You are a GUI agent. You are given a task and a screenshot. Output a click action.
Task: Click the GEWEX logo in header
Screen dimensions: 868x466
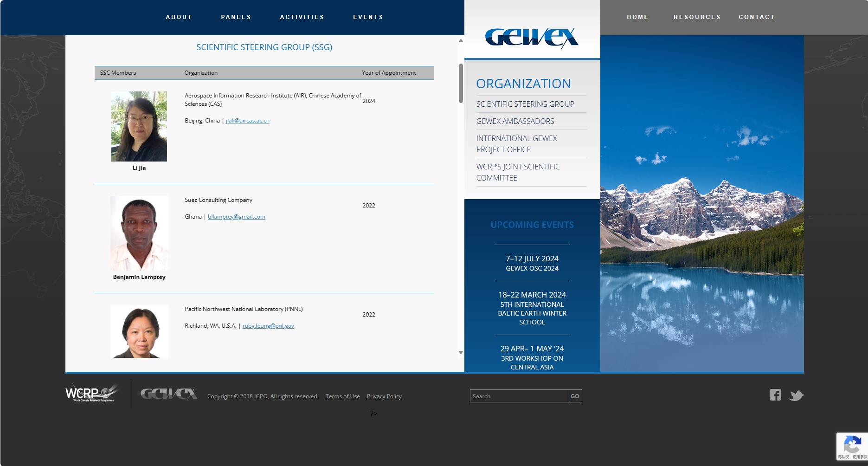[532, 37]
